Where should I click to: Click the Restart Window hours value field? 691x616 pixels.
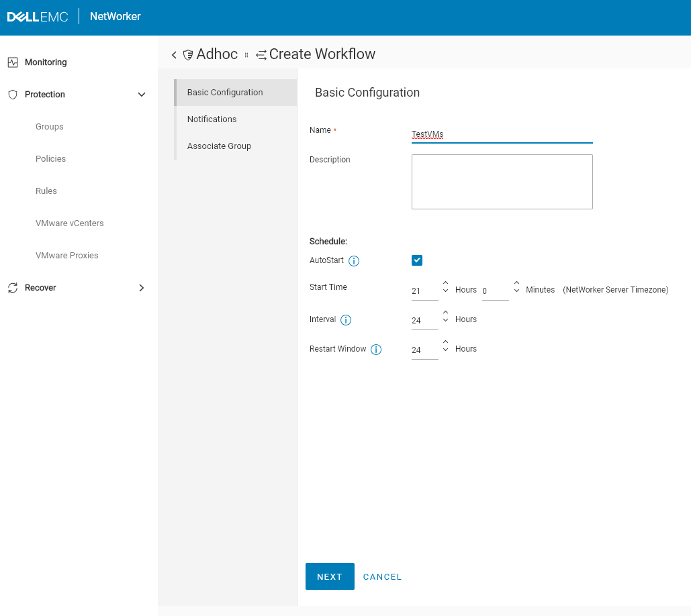coord(425,350)
